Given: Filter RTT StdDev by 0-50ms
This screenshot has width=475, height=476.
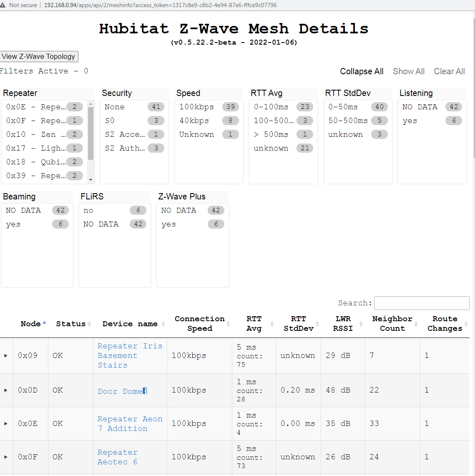Looking at the screenshot, I should tap(358, 107).
